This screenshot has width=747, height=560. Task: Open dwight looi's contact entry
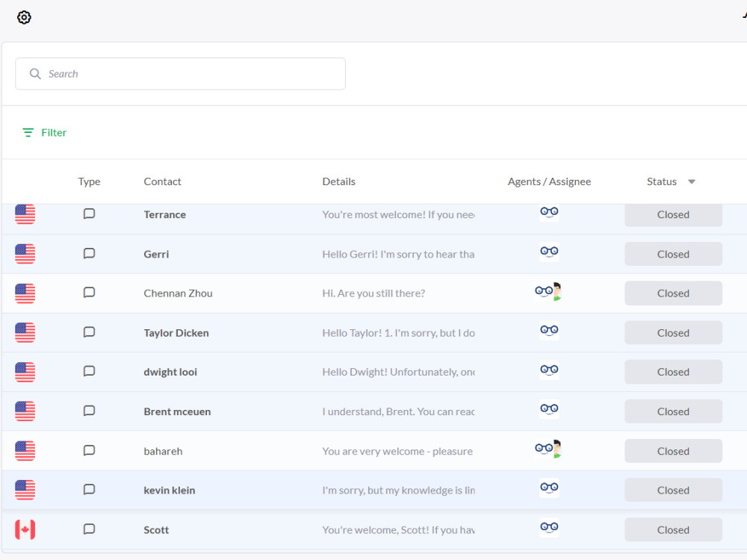[x=170, y=372]
